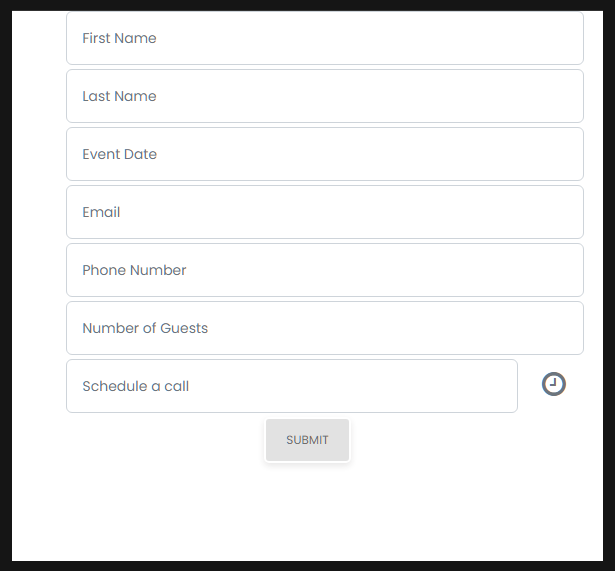Click the Phone Number field
Image resolution: width=615 pixels, height=571 pixels.
pos(325,270)
